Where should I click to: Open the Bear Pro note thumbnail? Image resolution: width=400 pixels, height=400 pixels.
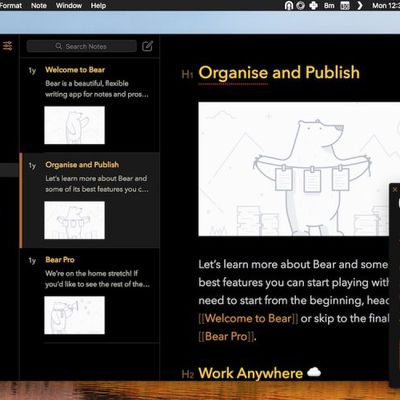pos(74,315)
